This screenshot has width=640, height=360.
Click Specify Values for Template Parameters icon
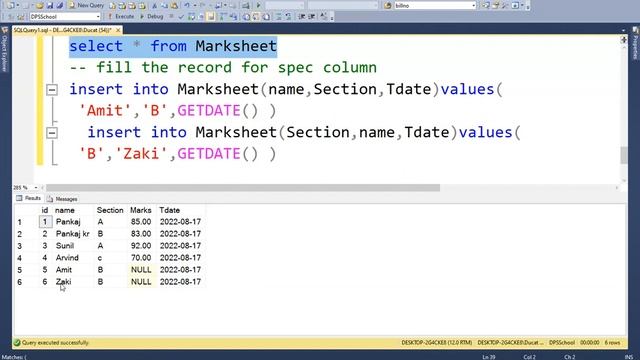pyautogui.click(x=324, y=17)
